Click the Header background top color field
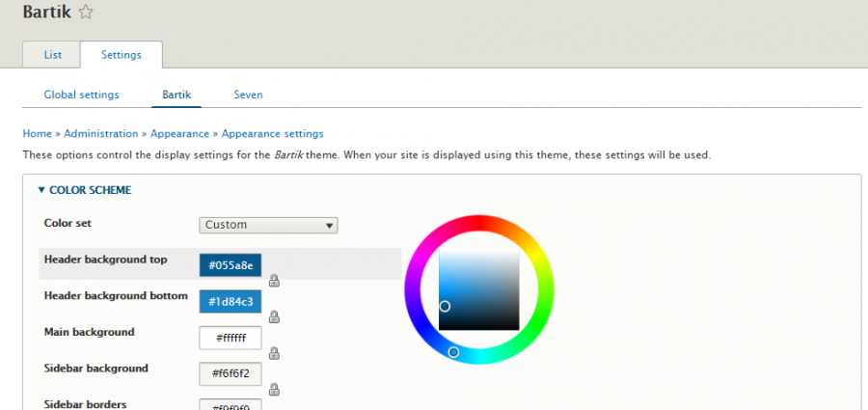This screenshot has width=868, height=410. [x=231, y=265]
